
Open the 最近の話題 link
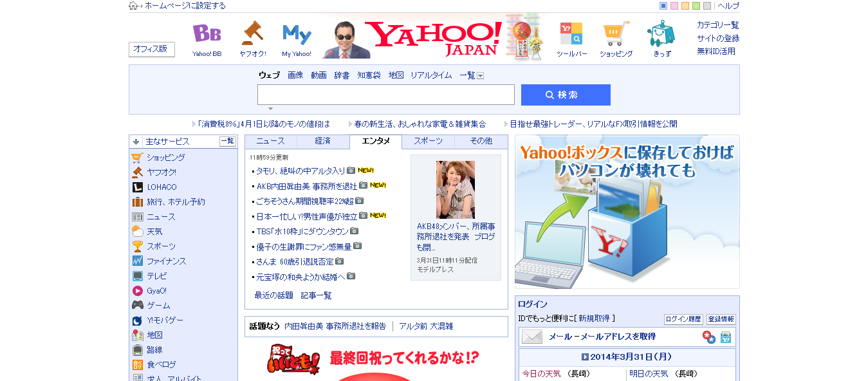pyautogui.click(x=275, y=295)
